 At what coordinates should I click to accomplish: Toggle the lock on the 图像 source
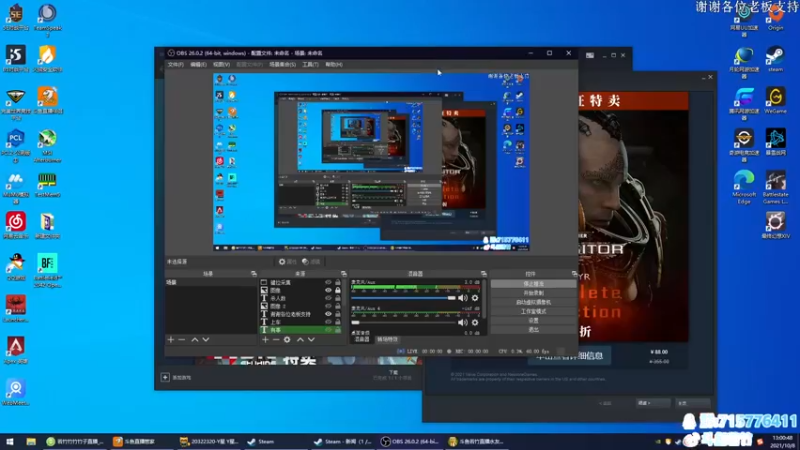click(338, 290)
